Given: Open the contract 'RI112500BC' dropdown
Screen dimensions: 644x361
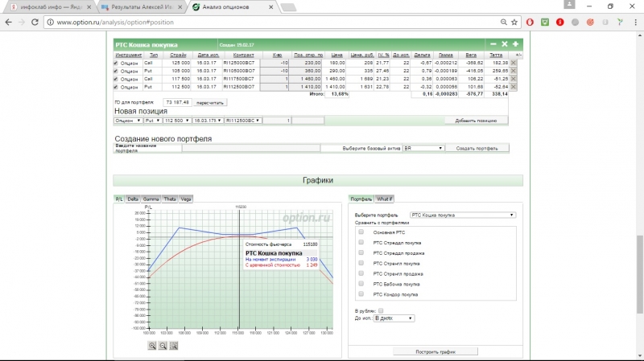Looking at the screenshot, I should coord(243,121).
